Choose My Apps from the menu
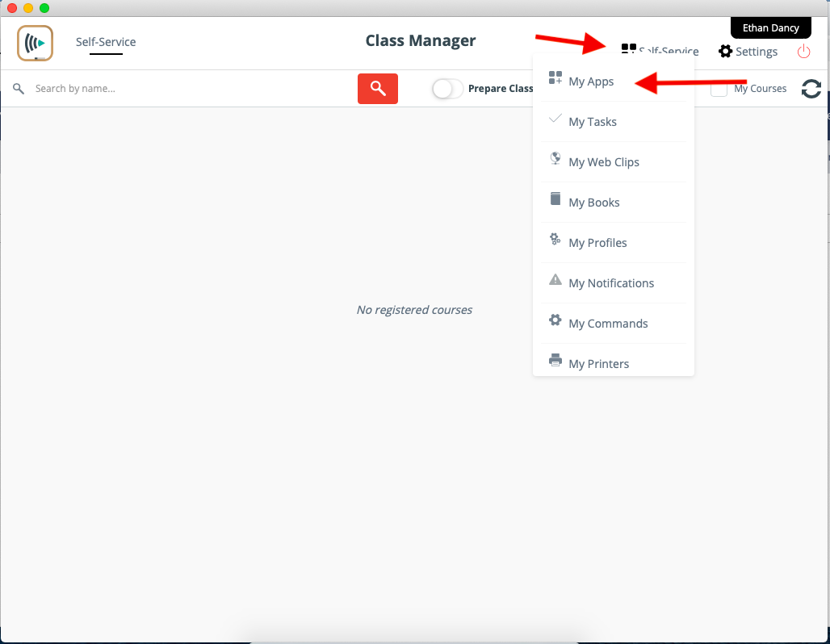Screen dimensions: 830x644 pyautogui.click(x=614, y=82)
